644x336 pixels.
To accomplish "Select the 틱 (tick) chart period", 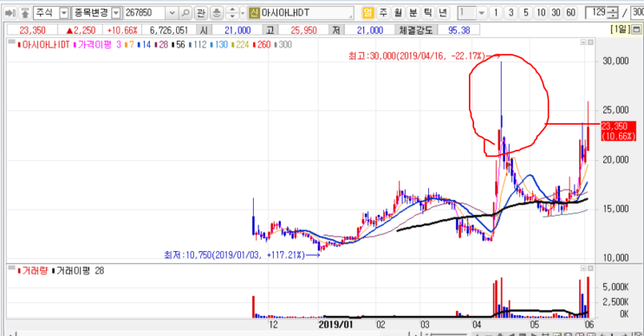I will click(x=427, y=13).
